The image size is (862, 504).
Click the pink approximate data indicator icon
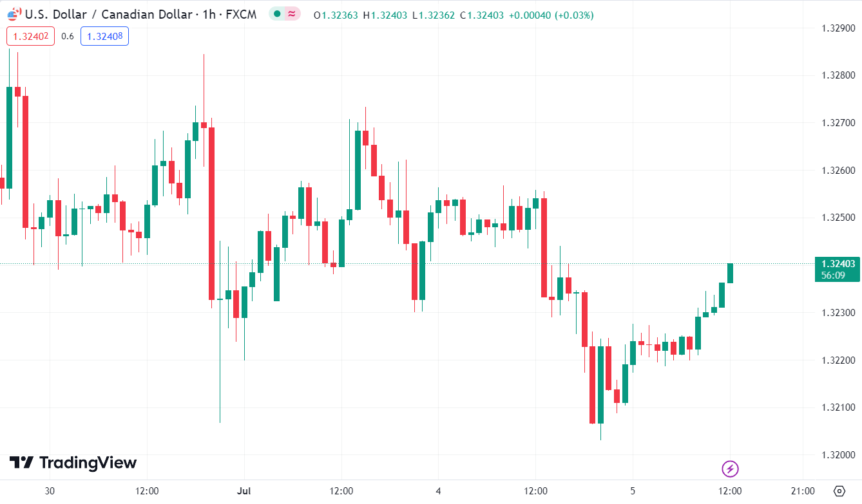click(x=292, y=14)
